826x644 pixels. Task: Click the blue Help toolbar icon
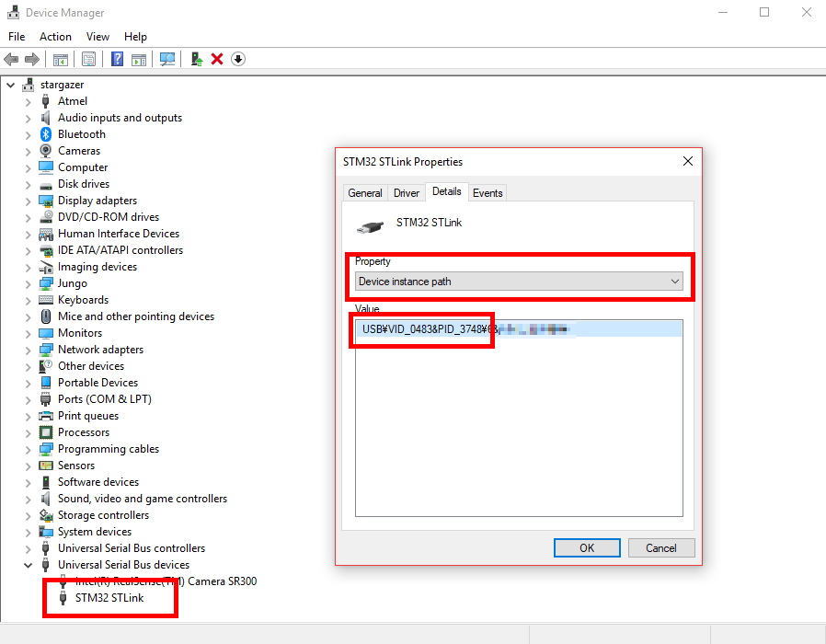[117, 59]
